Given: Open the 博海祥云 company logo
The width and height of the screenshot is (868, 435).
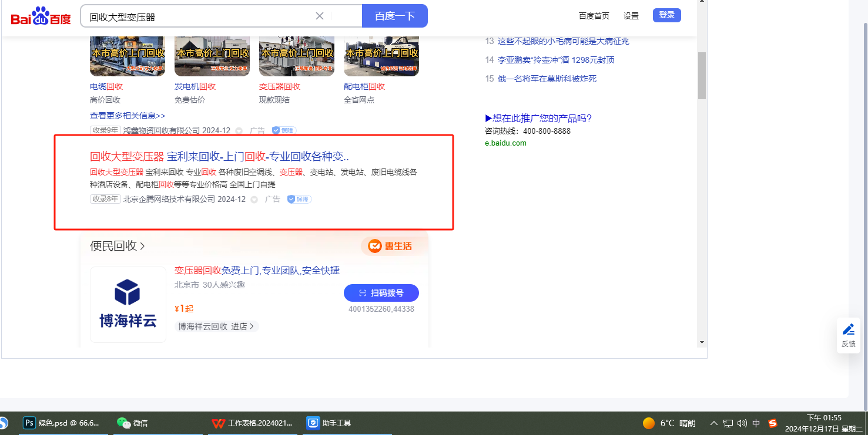Looking at the screenshot, I should coord(128,305).
